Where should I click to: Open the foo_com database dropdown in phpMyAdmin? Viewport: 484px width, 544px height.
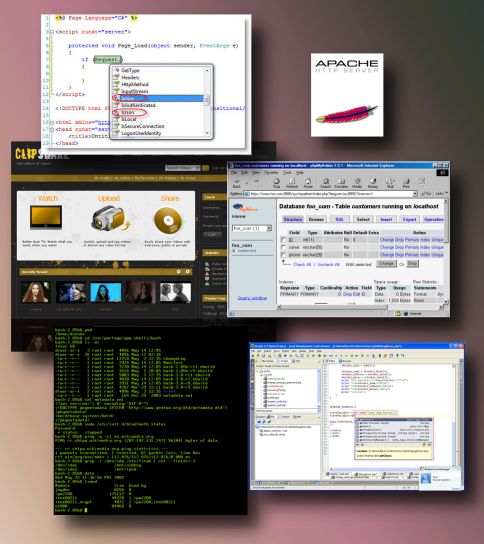pyautogui.click(x=269, y=228)
